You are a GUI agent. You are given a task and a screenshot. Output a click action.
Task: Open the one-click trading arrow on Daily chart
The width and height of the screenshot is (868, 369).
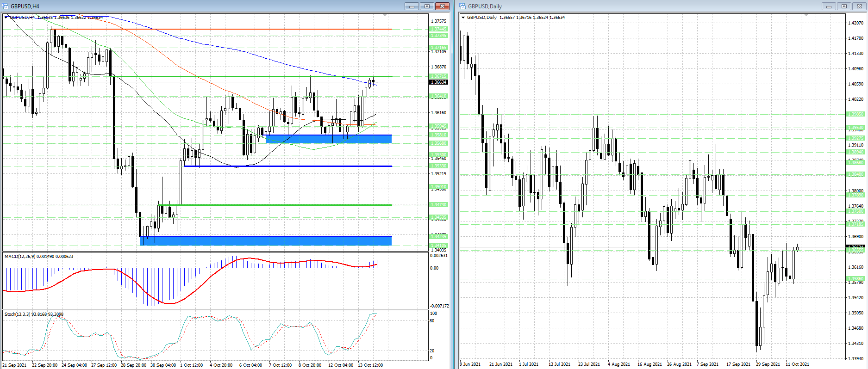point(463,17)
